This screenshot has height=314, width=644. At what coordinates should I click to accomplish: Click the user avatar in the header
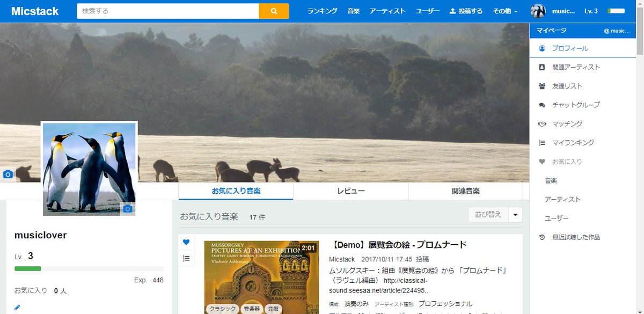click(538, 11)
